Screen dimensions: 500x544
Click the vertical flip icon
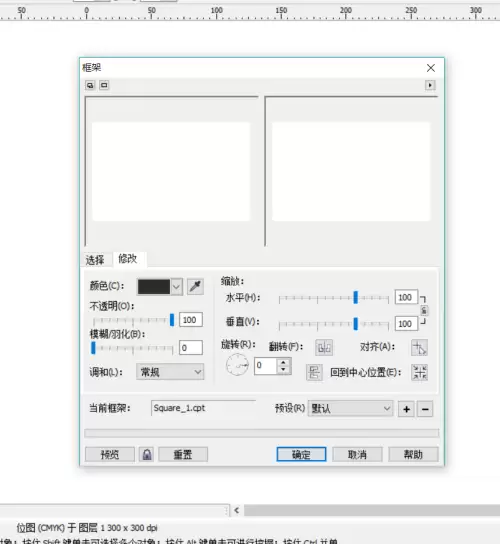pos(314,373)
